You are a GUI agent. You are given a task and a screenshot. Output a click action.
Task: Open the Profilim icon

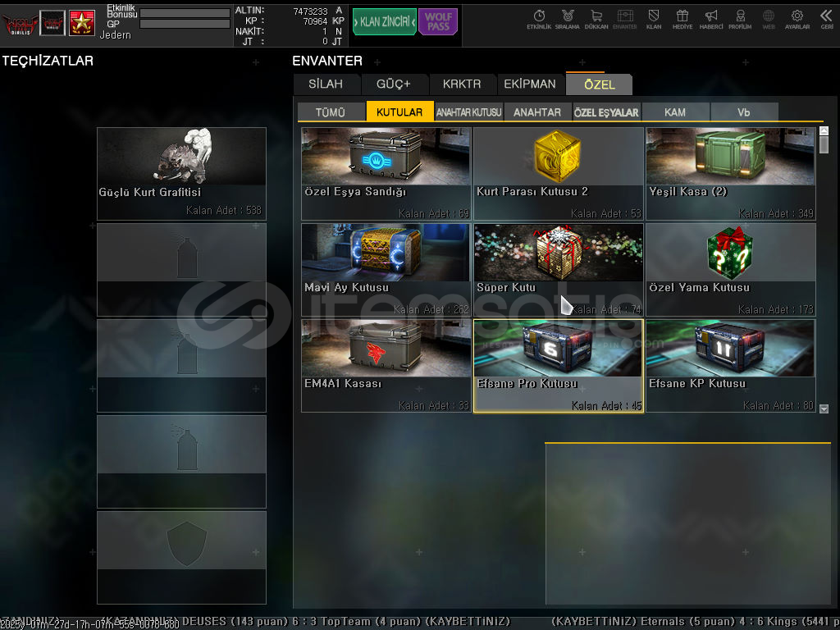pos(740,20)
